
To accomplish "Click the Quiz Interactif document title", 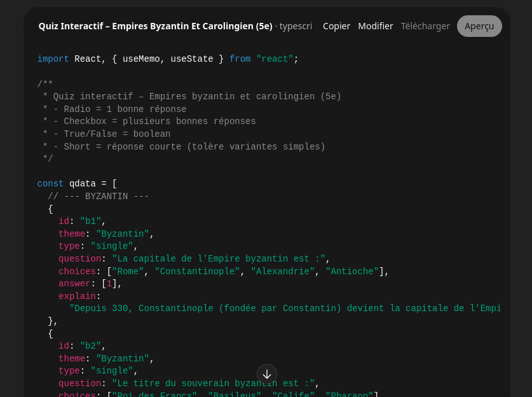I will pyautogui.click(x=155, y=26).
